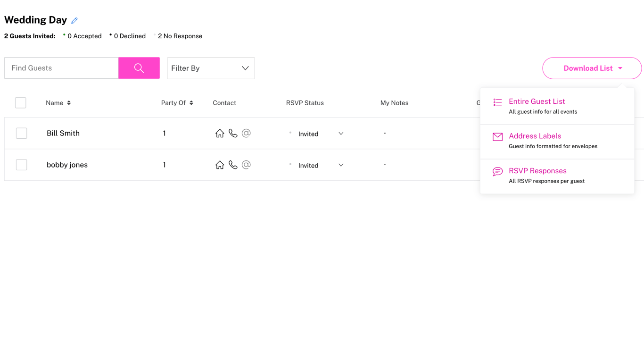Expand bobby jones's RSVP status dropdown

tap(340, 165)
